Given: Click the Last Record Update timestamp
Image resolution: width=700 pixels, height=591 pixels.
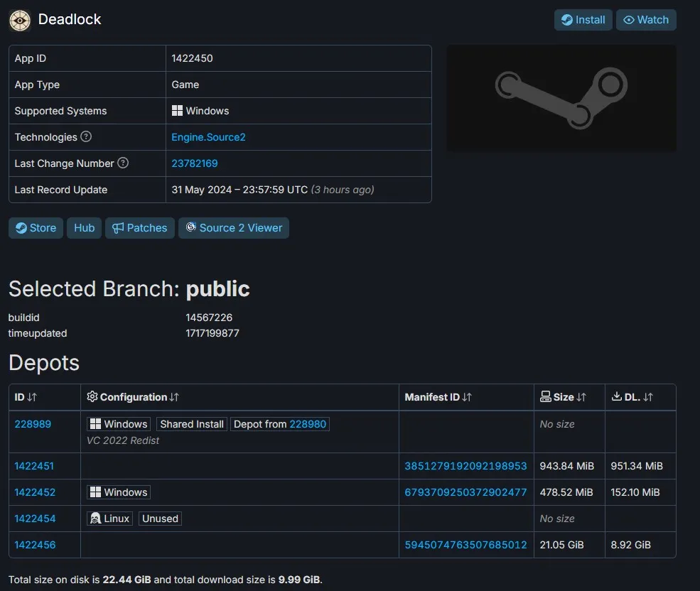Looking at the screenshot, I should (273, 190).
